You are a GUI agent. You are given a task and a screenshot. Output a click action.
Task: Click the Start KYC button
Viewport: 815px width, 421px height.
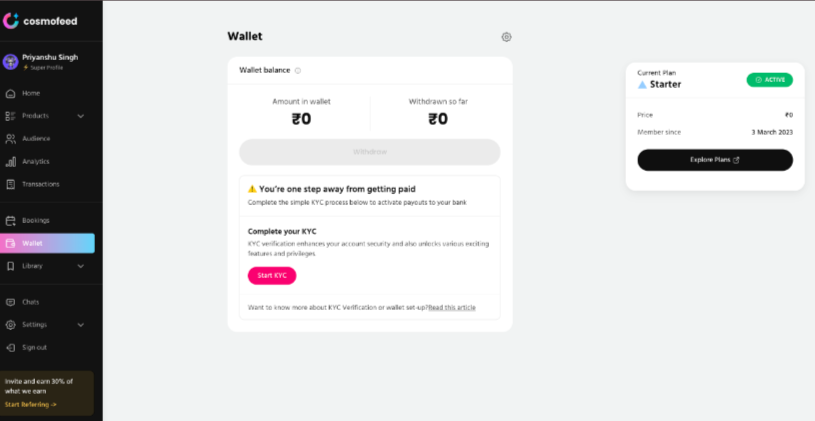(x=272, y=275)
